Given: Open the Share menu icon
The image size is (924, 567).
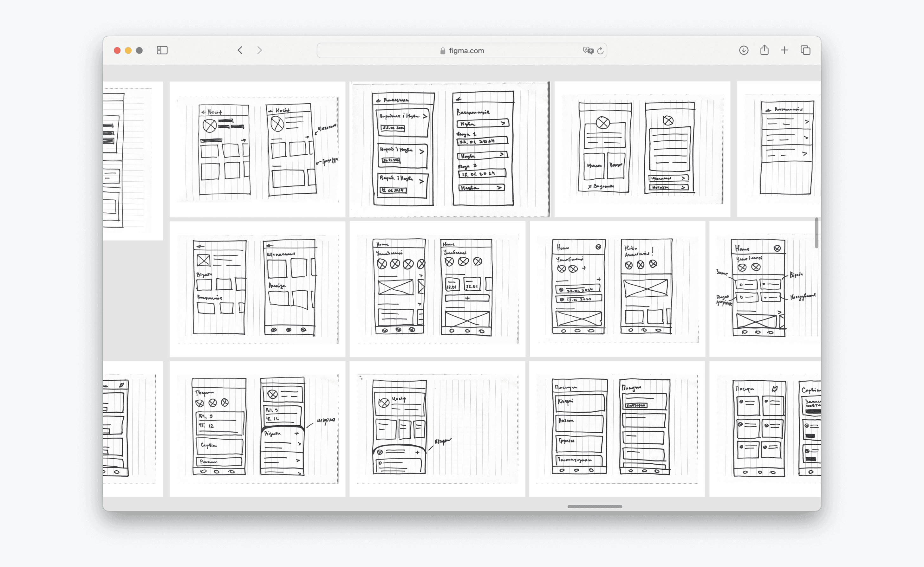Looking at the screenshot, I should (764, 50).
